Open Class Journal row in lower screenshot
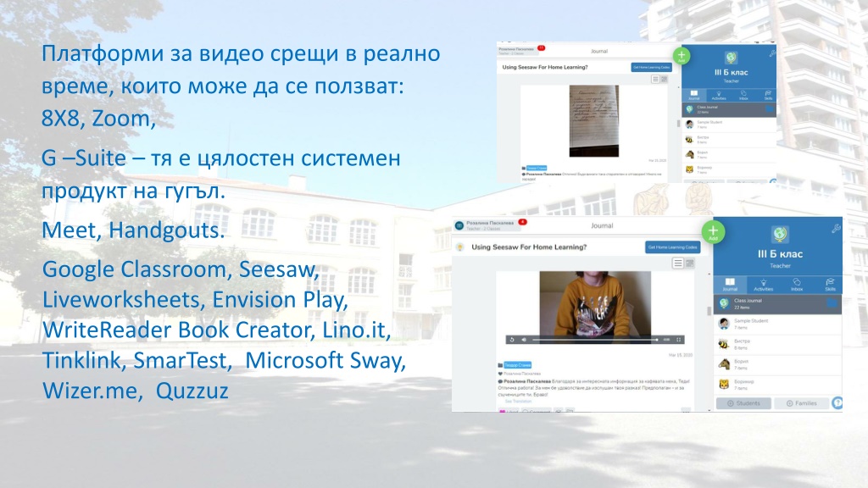868x488 pixels. (x=778, y=304)
